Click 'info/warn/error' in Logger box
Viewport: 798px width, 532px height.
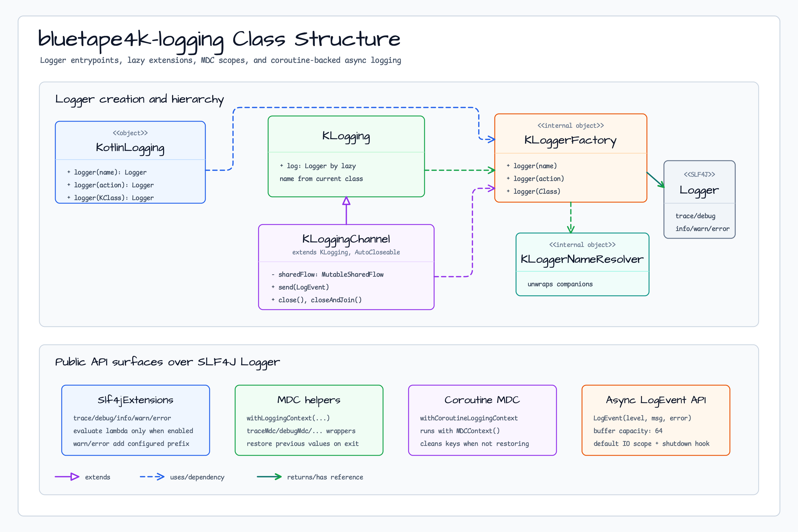702,229
